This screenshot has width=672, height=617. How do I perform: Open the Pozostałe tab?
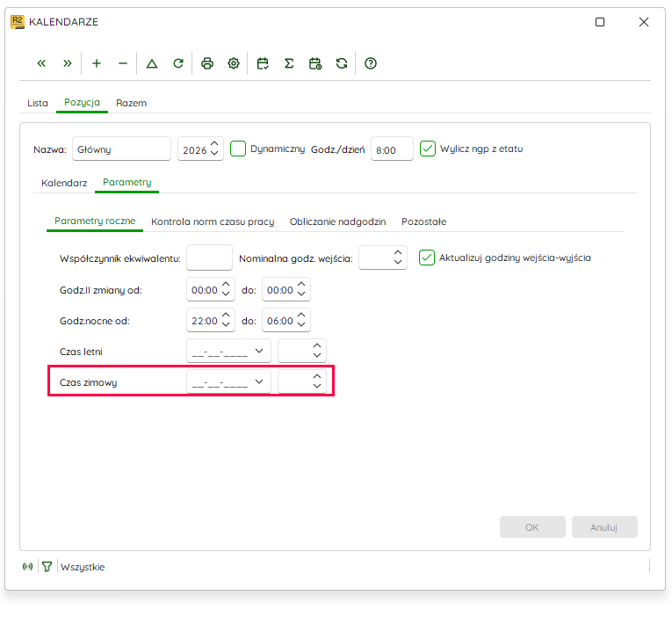[x=424, y=221]
